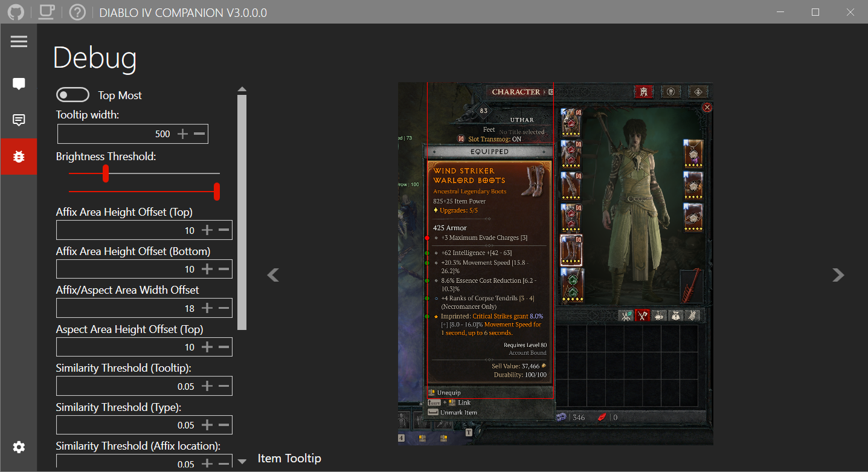This screenshot has height=472, width=868.
Task: Show next debug image with right arrow
Action: tap(838, 275)
